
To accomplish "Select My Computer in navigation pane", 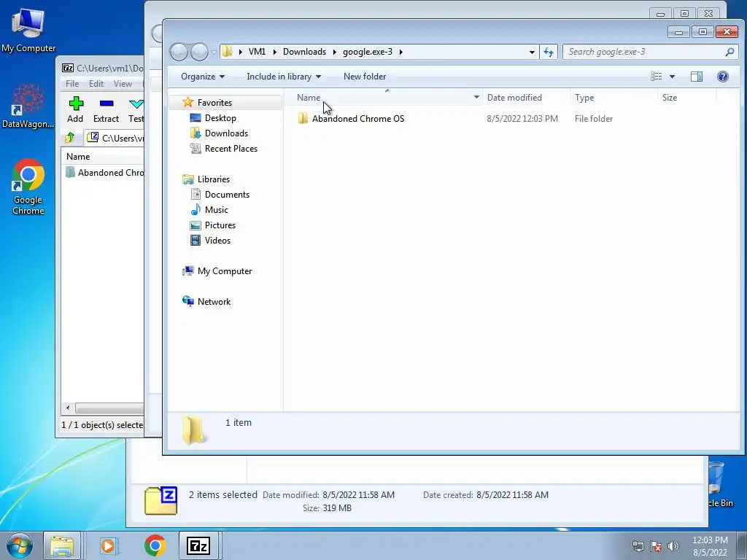I will pos(225,271).
